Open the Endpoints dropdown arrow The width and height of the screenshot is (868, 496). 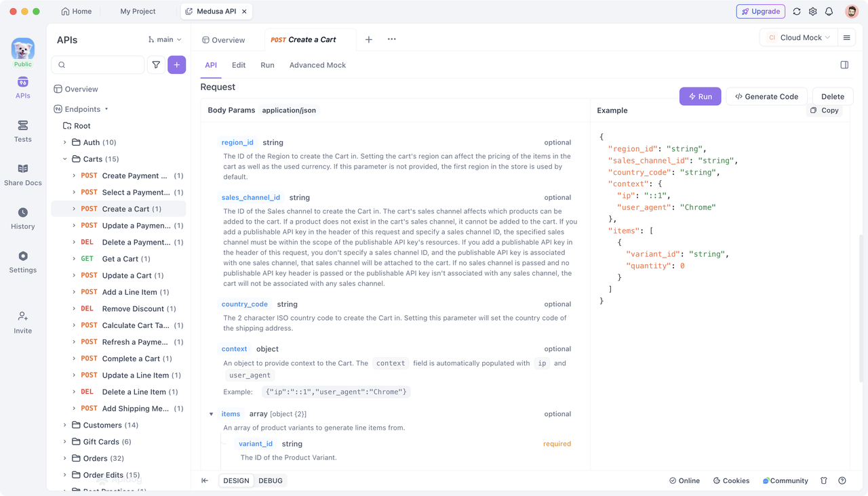pyautogui.click(x=106, y=109)
